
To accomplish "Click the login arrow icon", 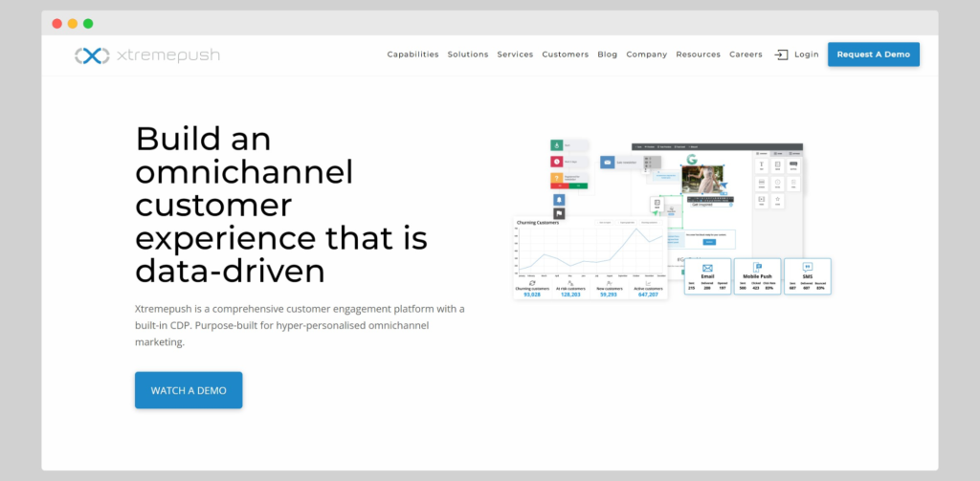I will coord(781,55).
